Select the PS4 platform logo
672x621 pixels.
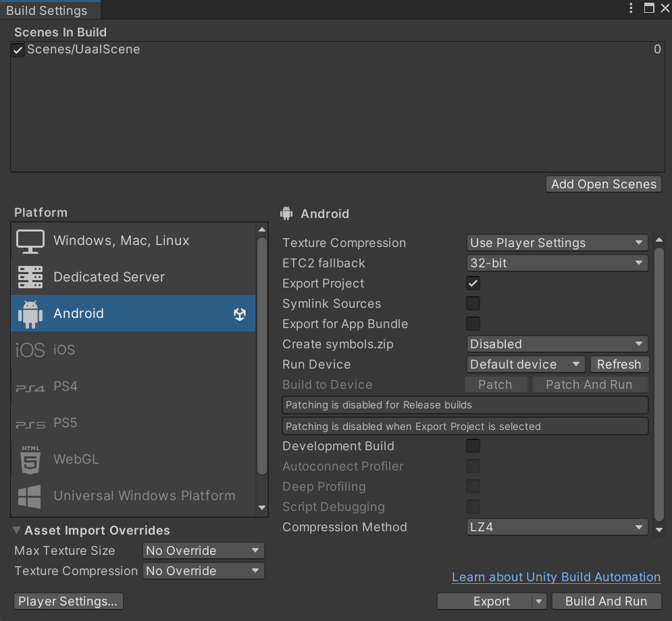pyautogui.click(x=30, y=388)
